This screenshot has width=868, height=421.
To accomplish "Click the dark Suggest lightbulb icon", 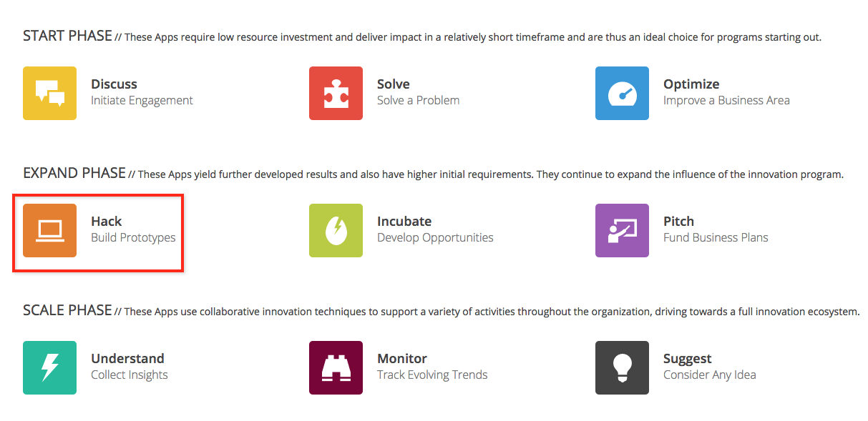I will (x=622, y=367).
